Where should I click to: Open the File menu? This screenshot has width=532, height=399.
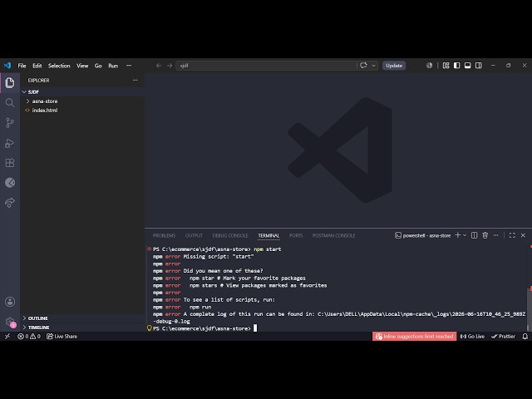pos(22,66)
